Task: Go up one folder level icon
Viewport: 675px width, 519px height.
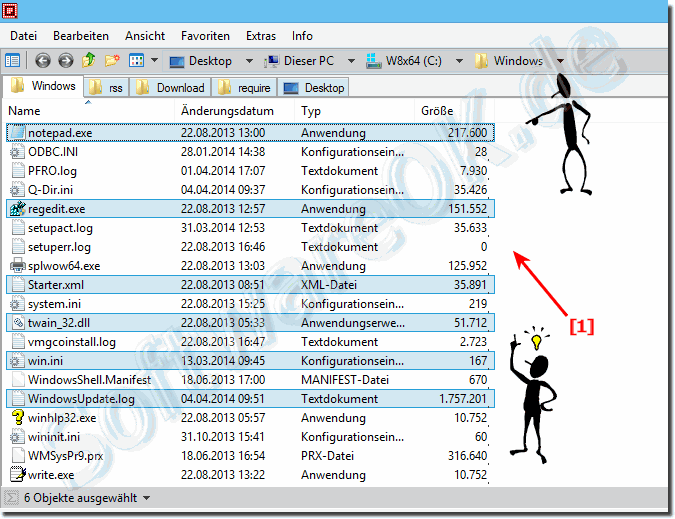Action: pos(89,60)
